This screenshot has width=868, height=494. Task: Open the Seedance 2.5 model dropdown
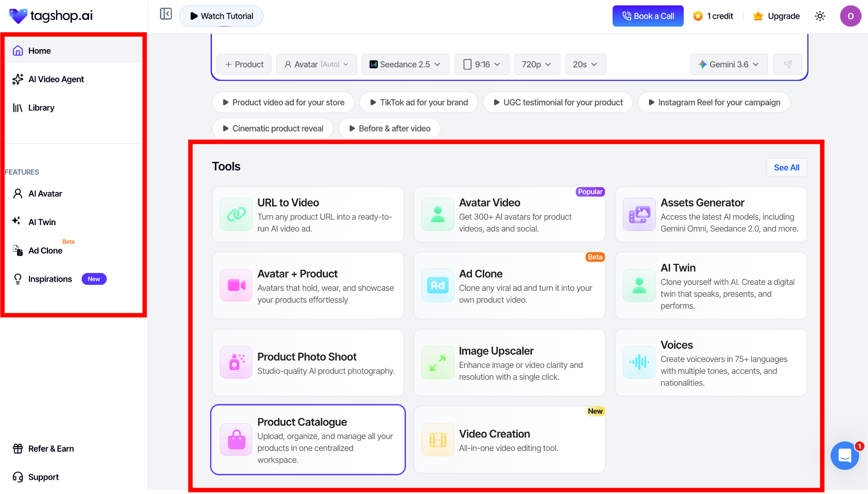point(405,65)
